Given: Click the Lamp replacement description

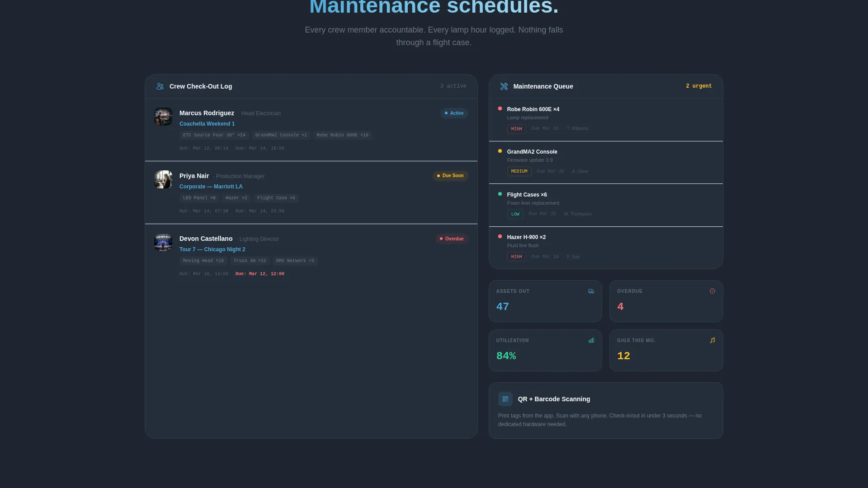Looking at the screenshot, I should click(x=528, y=118).
